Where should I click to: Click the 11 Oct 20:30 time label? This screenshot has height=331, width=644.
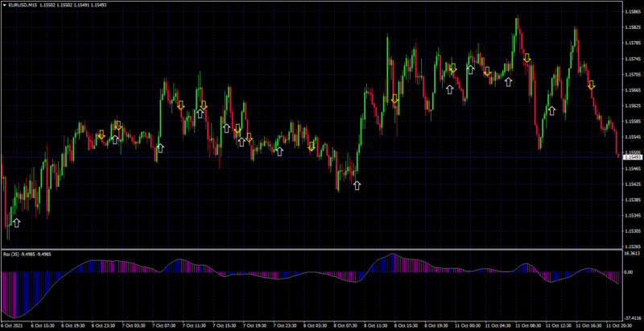coord(619,325)
